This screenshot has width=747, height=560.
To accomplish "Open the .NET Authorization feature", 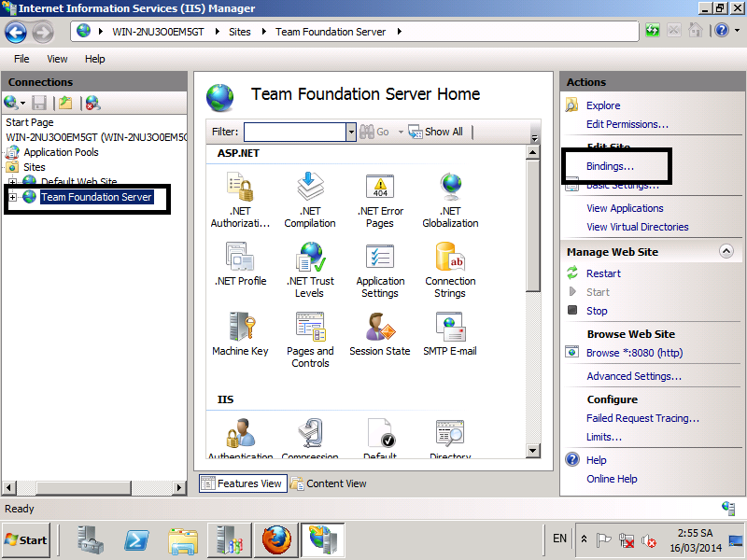I will click(x=240, y=200).
